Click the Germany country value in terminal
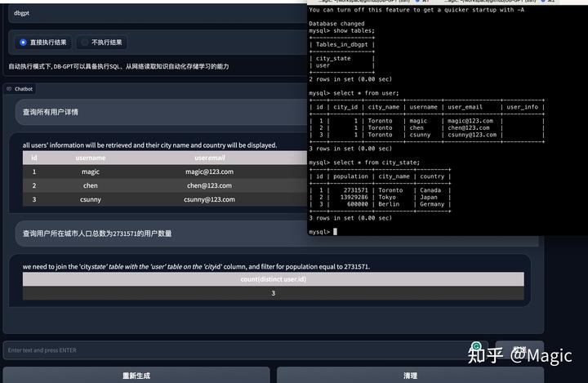Viewport: 588px width, 383px height. 432,204
